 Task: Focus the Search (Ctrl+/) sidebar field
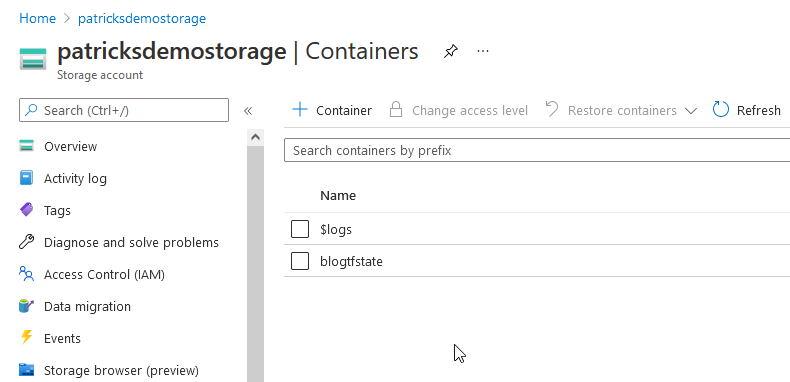pos(124,110)
